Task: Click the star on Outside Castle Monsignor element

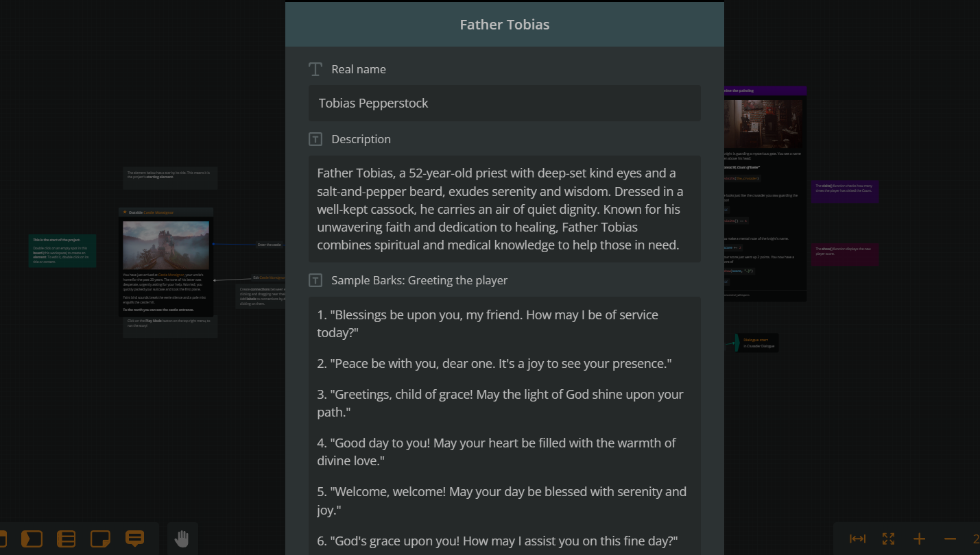Action: [125, 212]
